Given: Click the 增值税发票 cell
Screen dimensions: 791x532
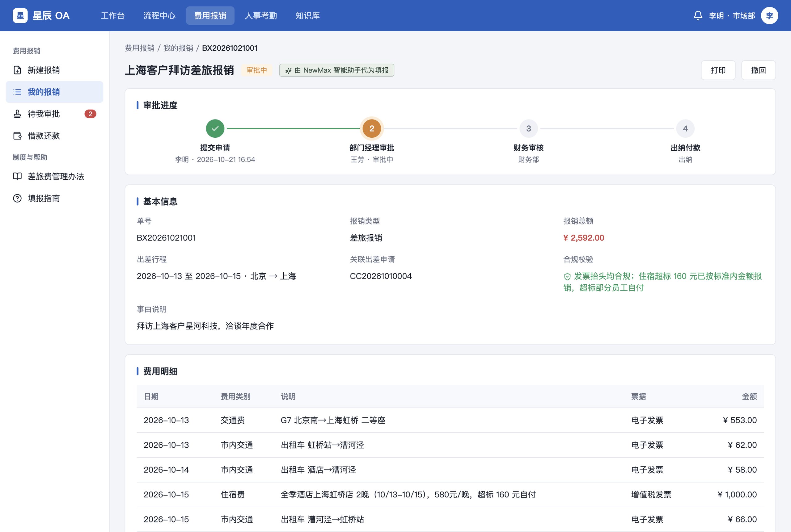Looking at the screenshot, I should [651, 495].
